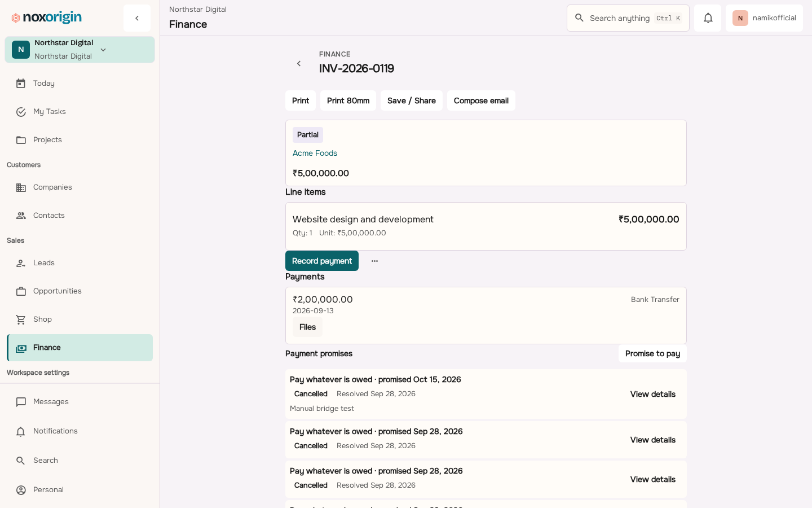Click the Personal profile icon
Image resolution: width=812 pixels, height=508 pixels.
click(x=21, y=490)
